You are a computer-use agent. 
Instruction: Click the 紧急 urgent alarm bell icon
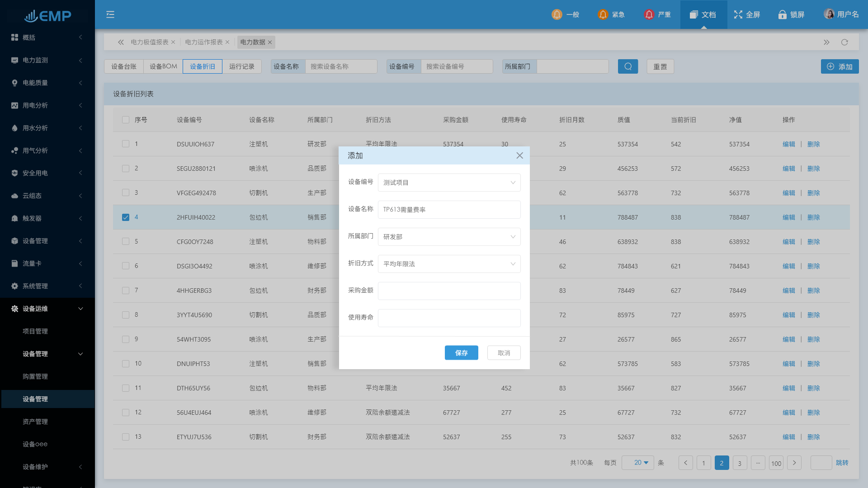(x=603, y=14)
